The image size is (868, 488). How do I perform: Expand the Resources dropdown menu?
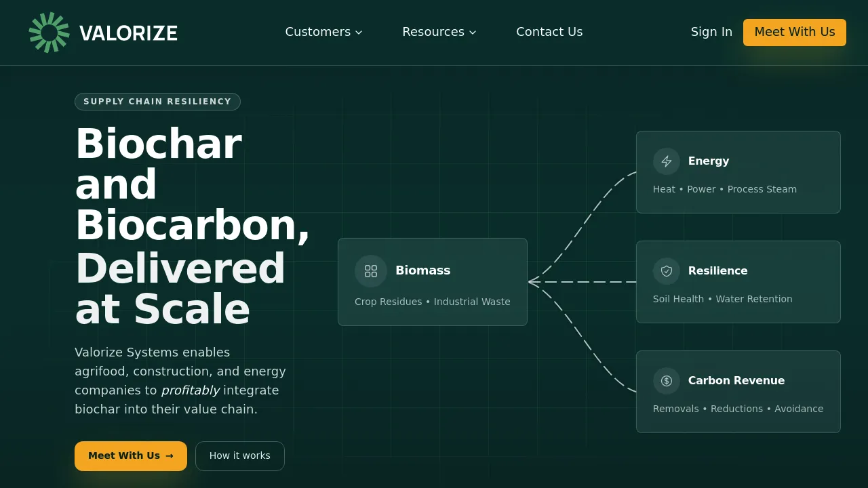pos(439,32)
